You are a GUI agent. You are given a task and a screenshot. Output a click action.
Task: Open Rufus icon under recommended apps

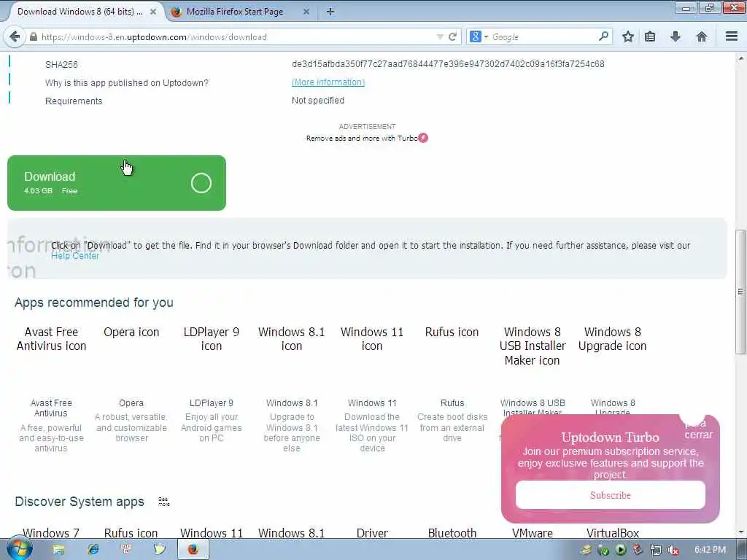click(452, 332)
